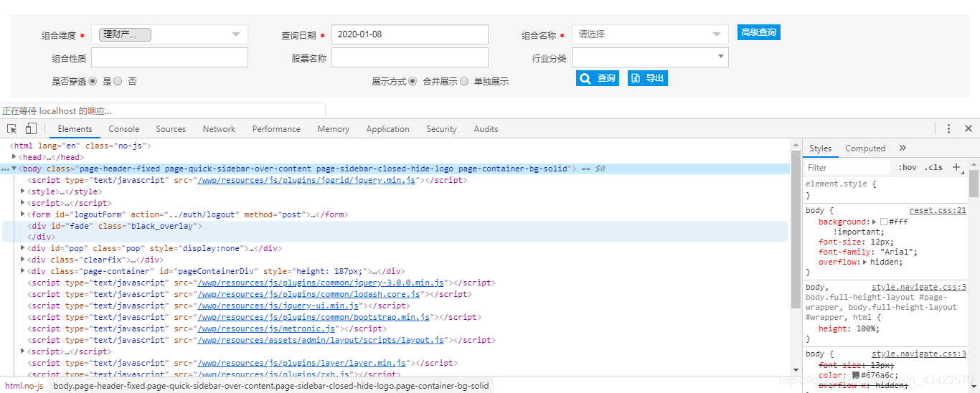Open the layout.js script link
The image size is (980, 393).
tap(321, 340)
